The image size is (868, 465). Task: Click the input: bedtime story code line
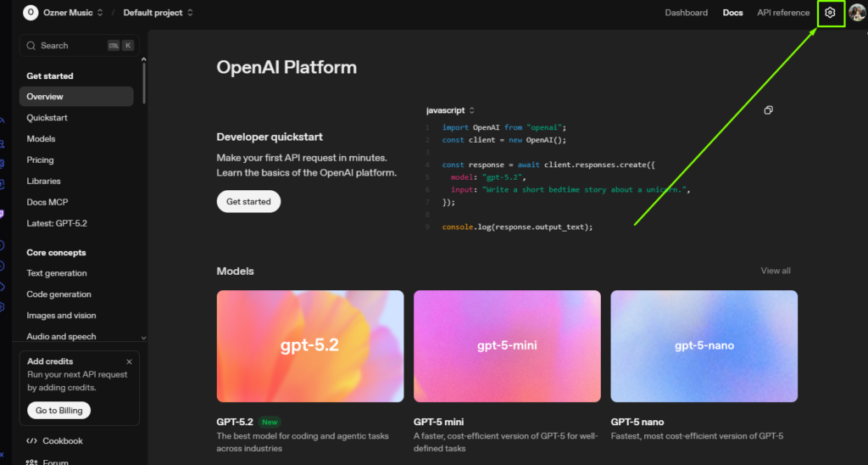pyautogui.click(x=570, y=189)
